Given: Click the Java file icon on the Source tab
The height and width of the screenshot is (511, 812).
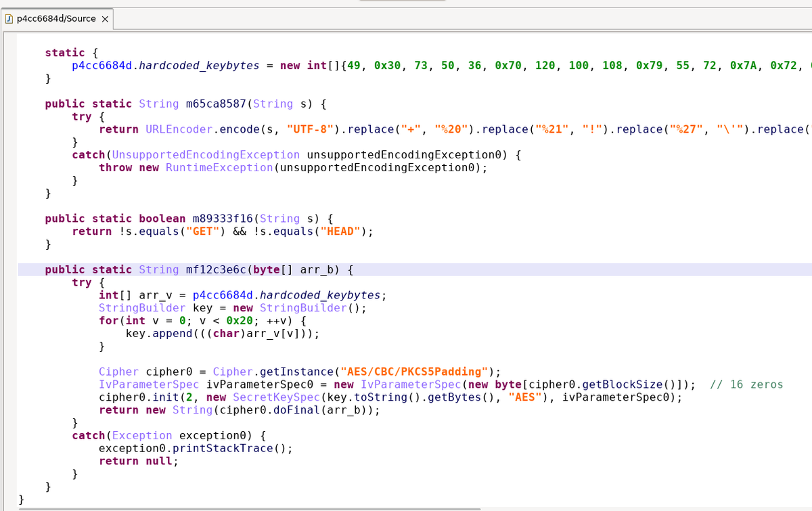Looking at the screenshot, I should pos(9,18).
